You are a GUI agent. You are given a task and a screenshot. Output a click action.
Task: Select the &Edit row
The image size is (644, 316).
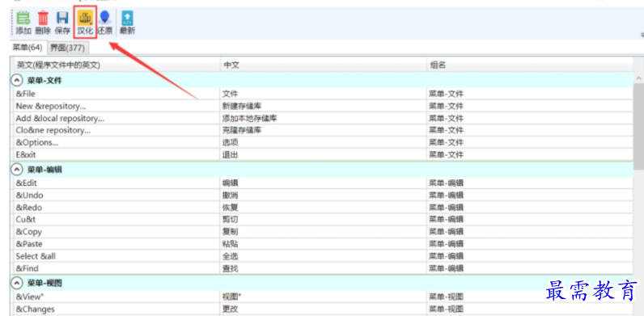323,183
